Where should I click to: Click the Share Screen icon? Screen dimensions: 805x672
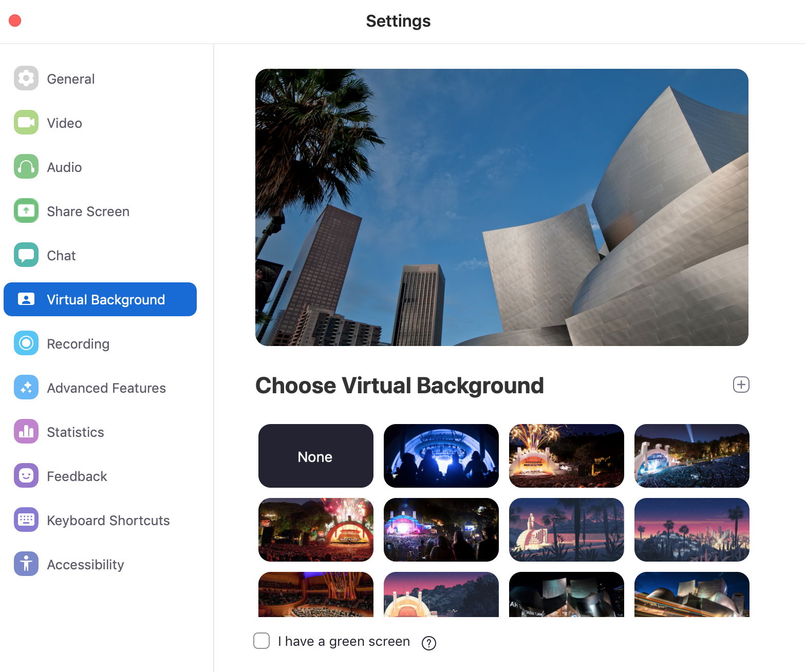26,210
